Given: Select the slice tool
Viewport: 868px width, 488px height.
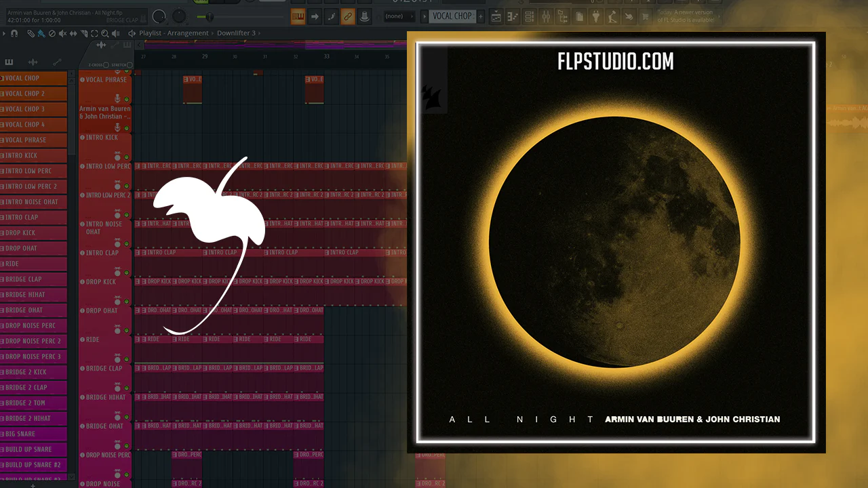Looking at the screenshot, I should [x=83, y=33].
